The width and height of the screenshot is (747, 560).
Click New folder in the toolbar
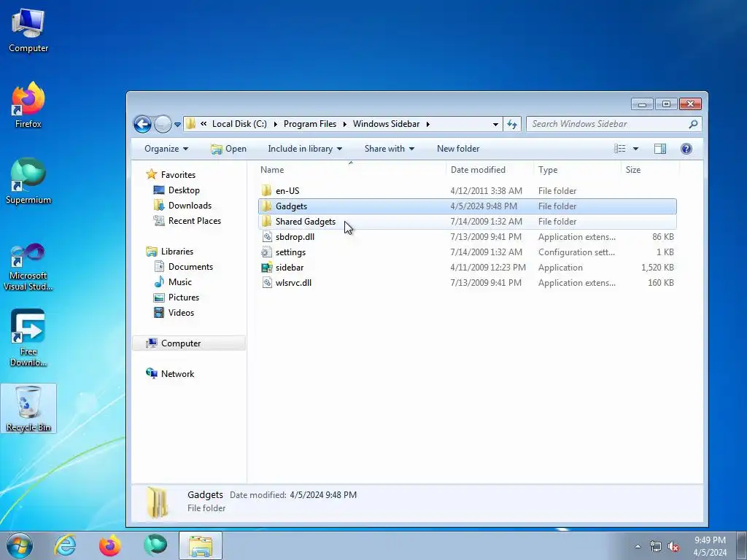click(458, 149)
